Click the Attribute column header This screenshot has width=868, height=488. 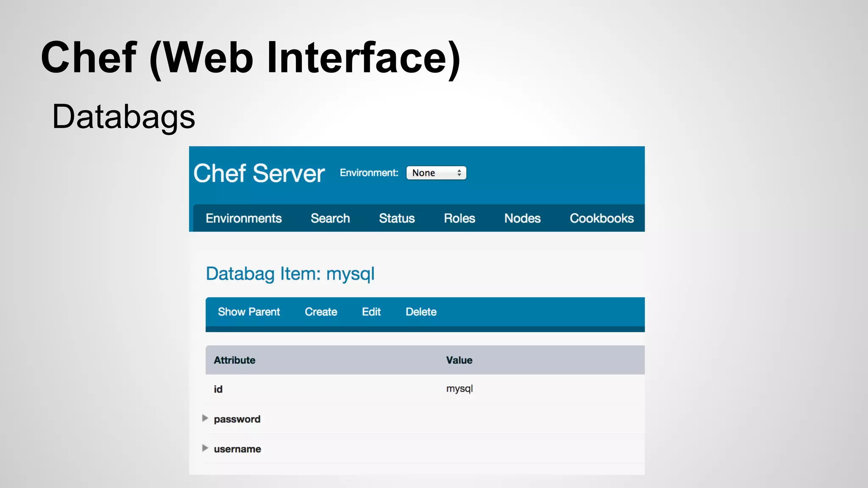pos(234,360)
